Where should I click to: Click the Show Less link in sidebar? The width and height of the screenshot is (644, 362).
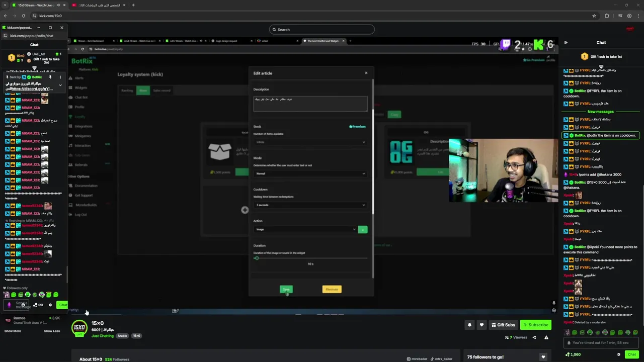[x=52, y=331]
